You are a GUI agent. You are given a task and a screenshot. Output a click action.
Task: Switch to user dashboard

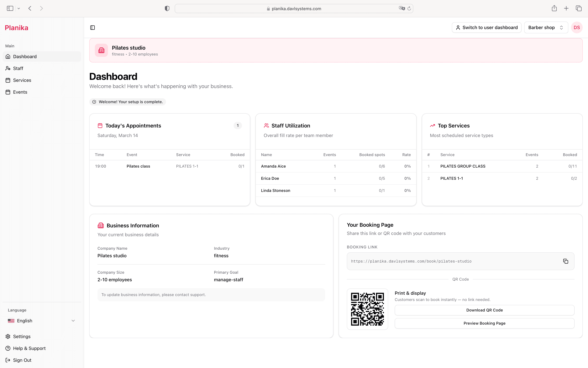486,27
